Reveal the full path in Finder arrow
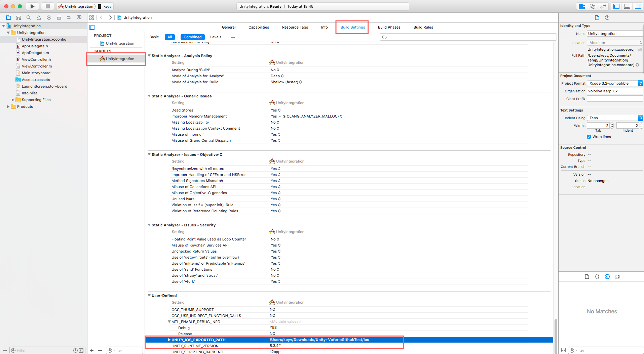Screen dimensions: 644x354 click(637, 65)
